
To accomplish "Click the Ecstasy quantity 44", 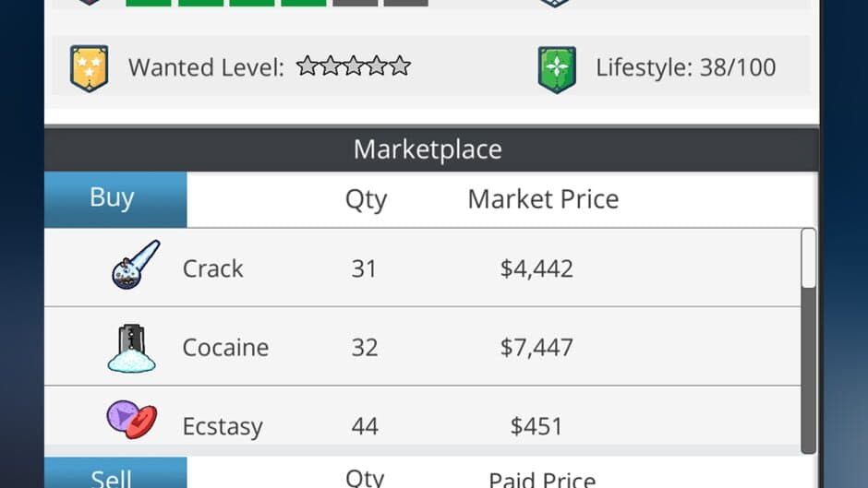I will coord(365,426).
